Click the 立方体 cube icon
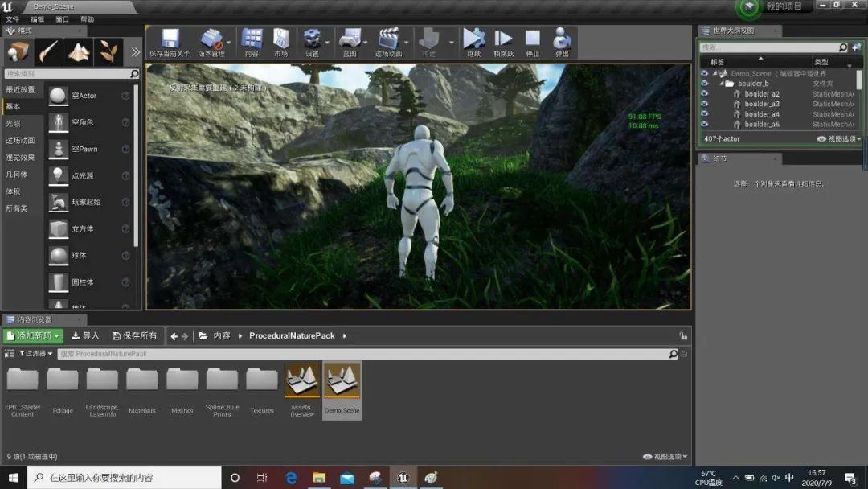Screen dimensions: 868x489 58,228
